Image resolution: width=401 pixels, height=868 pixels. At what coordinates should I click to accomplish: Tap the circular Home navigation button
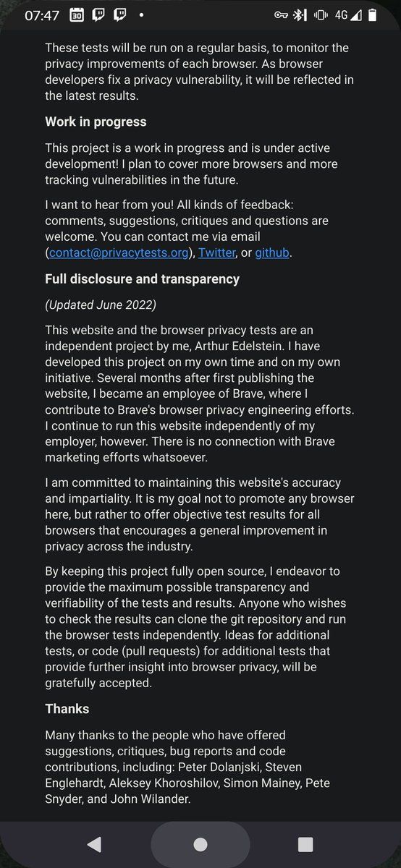[x=200, y=844]
